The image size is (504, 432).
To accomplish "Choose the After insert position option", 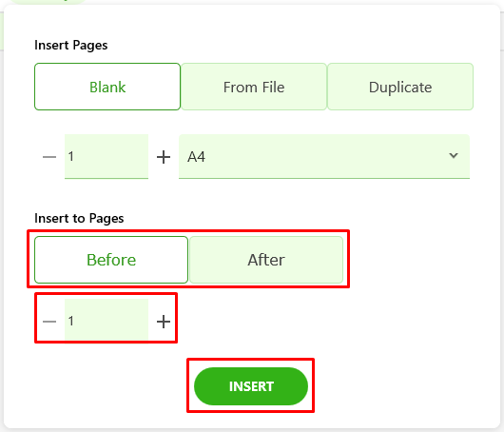I will click(266, 260).
